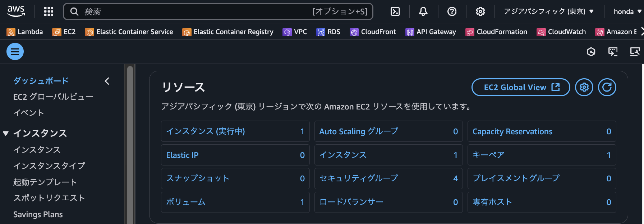Click the hamburger menu button above the sidebar
644x224 pixels.
click(15, 51)
